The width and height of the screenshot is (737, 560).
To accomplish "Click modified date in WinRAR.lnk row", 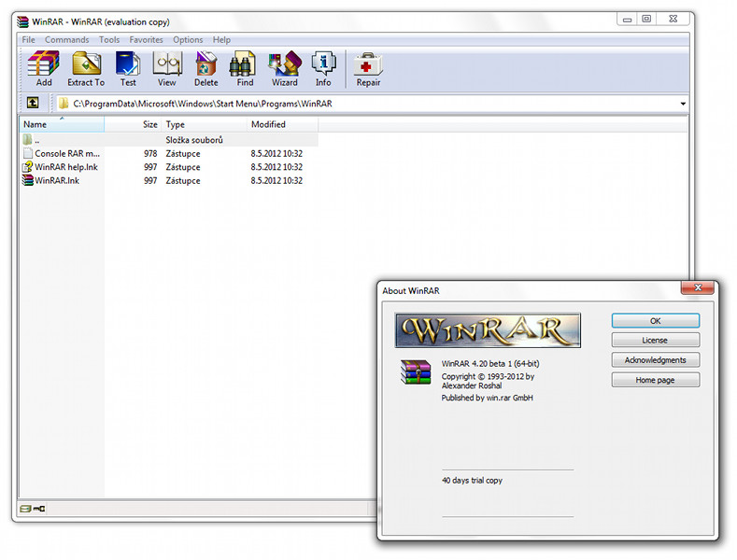I will 276,181.
